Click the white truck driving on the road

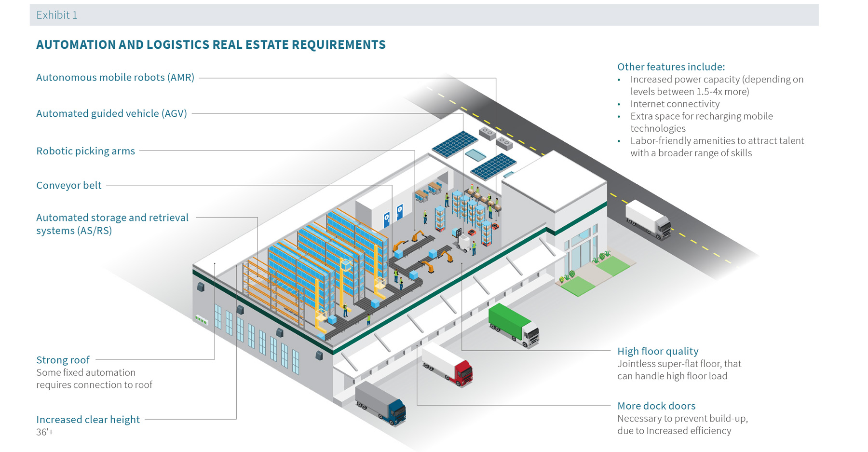pos(648,219)
